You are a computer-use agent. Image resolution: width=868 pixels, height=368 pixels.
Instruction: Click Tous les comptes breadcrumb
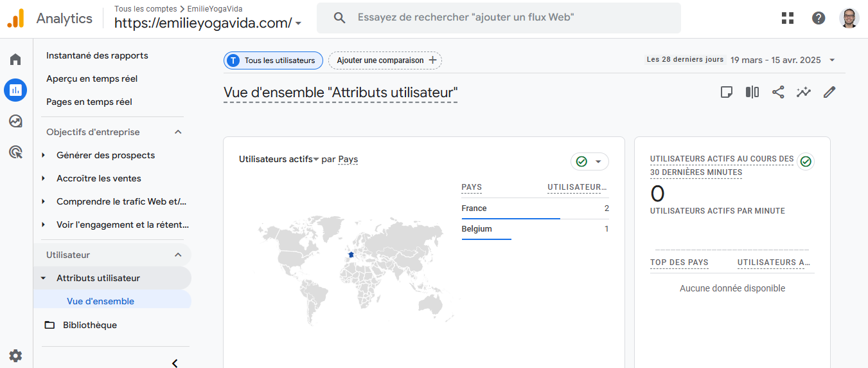[x=145, y=8]
